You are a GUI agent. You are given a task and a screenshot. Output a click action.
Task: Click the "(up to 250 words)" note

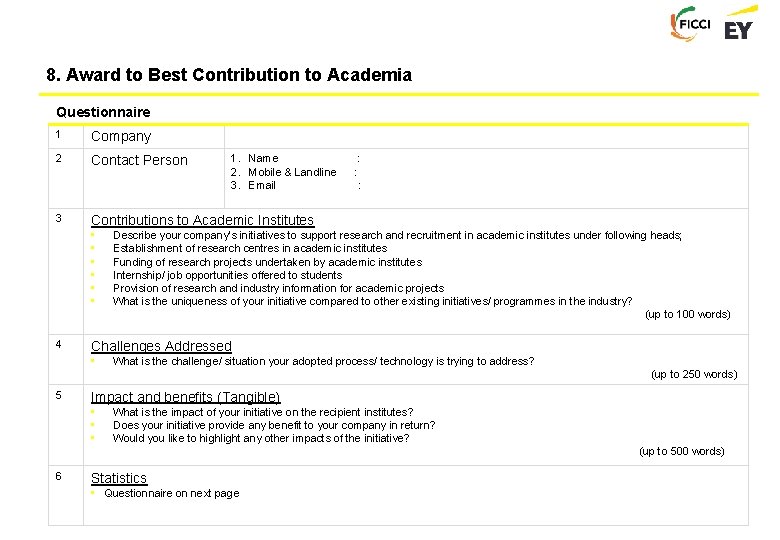[x=694, y=374]
